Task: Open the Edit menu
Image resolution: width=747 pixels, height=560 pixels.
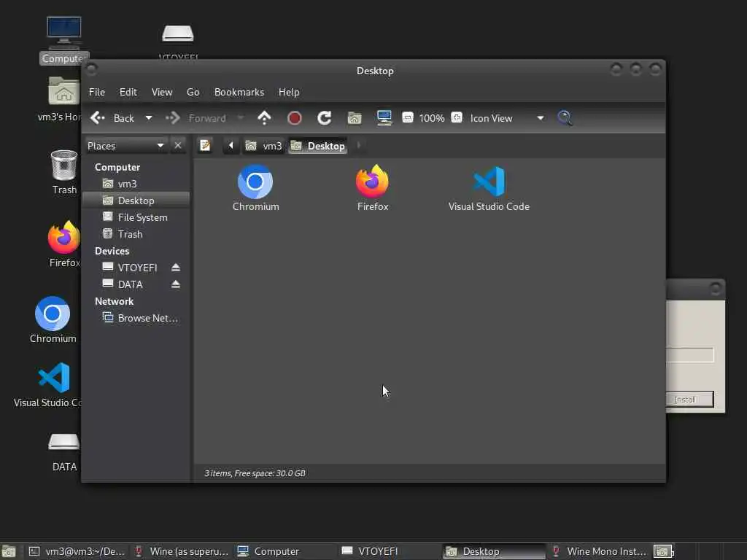Action: point(128,92)
